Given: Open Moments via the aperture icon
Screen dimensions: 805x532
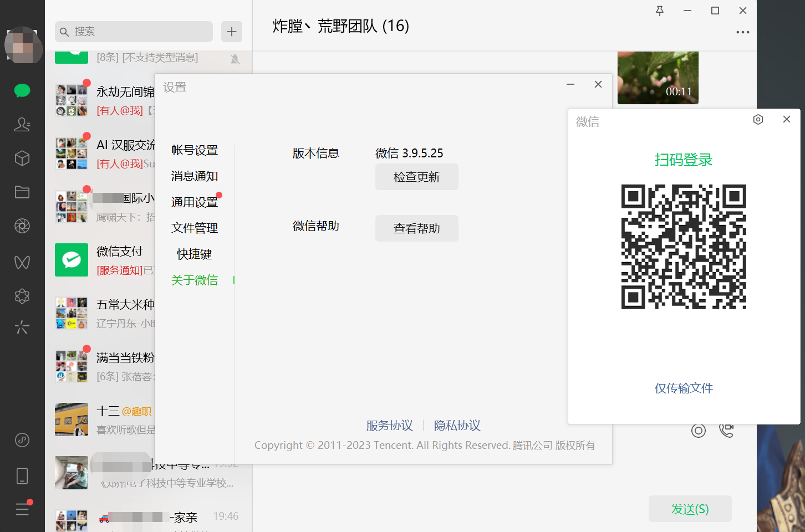Looking at the screenshot, I should pyautogui.click(x=22, y=226).
